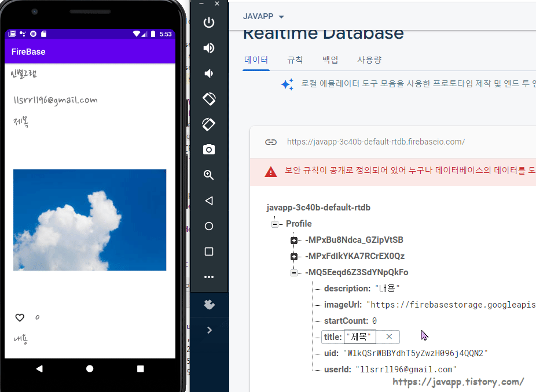Activate the emulator zoom magnifier

pyautogui.click(x=209, y=175)
